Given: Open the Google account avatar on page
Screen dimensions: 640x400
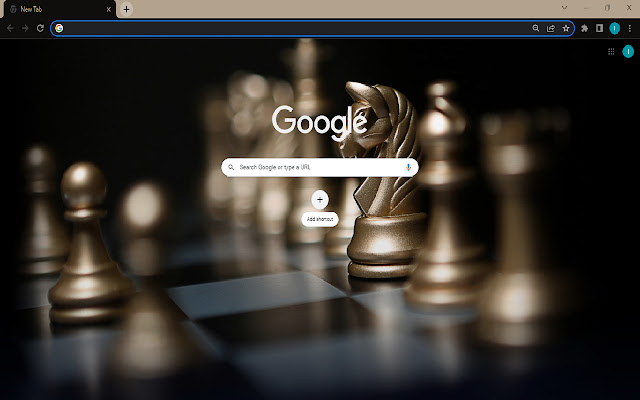Looking at the screenshot, I should (628, 51).
